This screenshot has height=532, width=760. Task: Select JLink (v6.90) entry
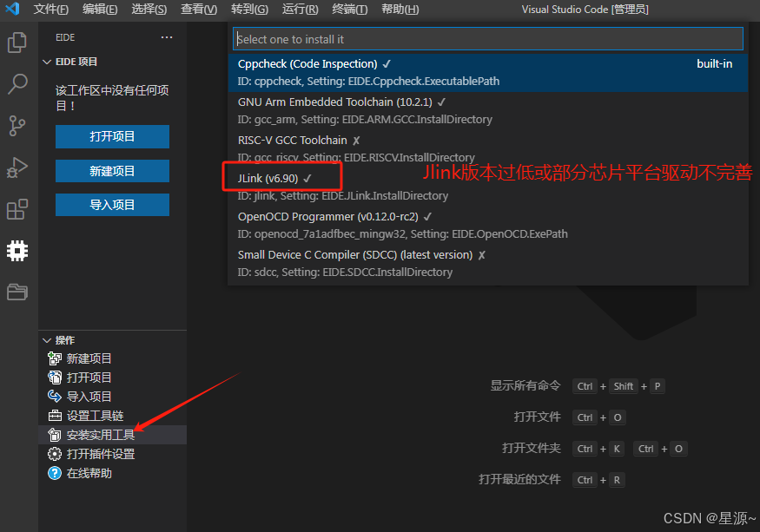click(488, 187)
